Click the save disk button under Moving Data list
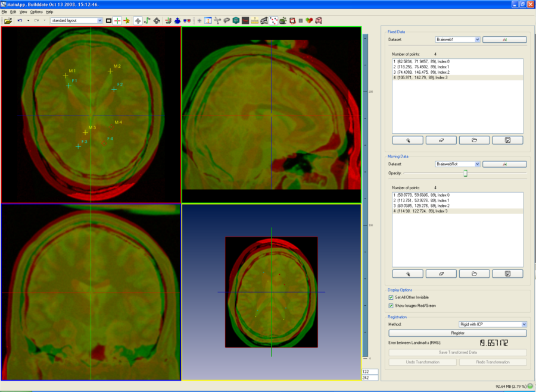 (x=507, y=274)
